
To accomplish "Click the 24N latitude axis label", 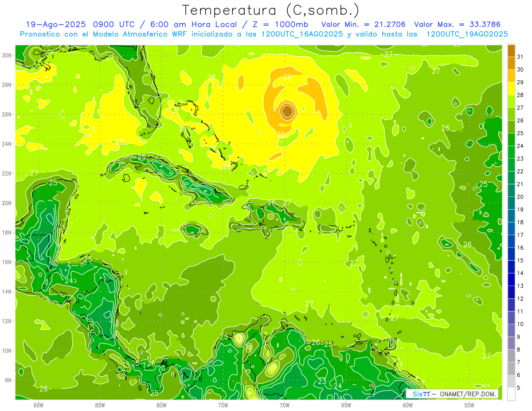I will (x=8, y=144).
